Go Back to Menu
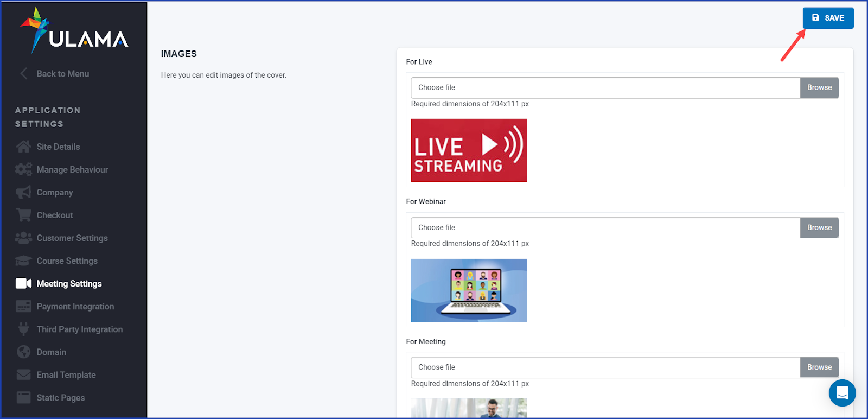868x419 pixels. pyautogui.click(x=63, y=74)
